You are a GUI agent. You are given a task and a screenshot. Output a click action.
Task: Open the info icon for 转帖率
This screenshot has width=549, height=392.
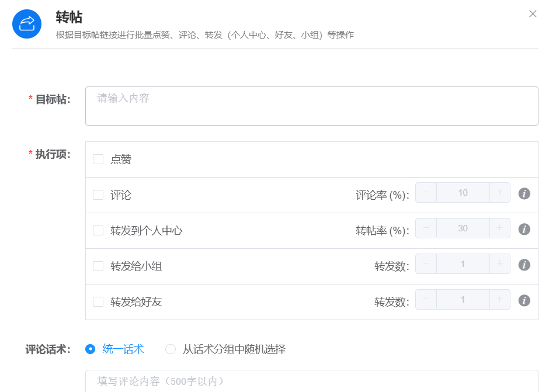click(524, 229)
